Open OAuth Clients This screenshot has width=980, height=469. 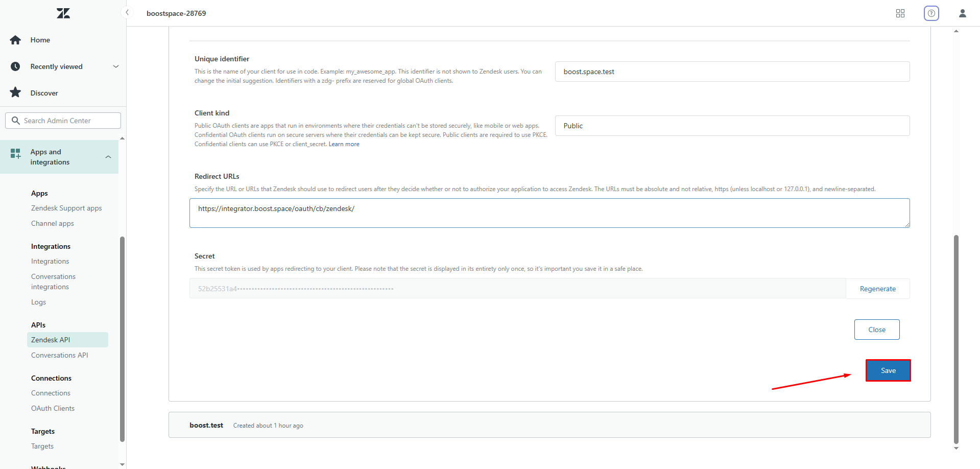coord(53,408)
